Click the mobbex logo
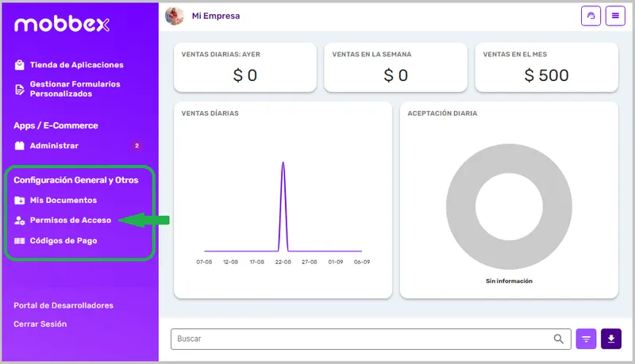635x364 pixels. coord(61,25)
